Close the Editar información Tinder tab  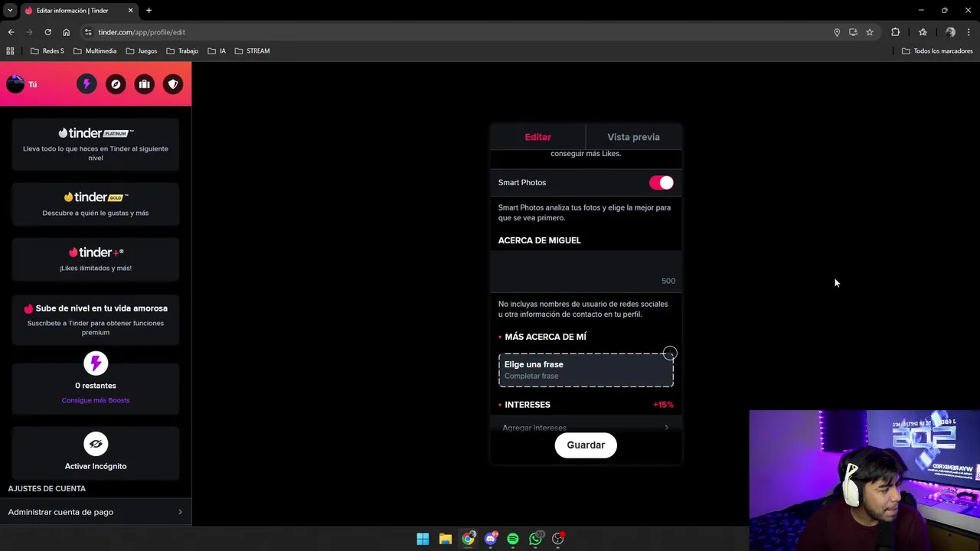coord(130,11)
